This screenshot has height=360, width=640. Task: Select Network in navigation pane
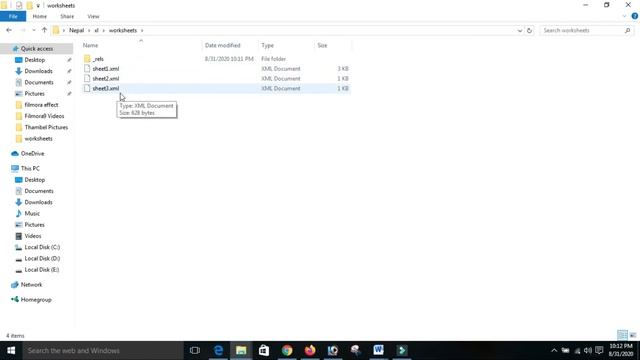31,284
